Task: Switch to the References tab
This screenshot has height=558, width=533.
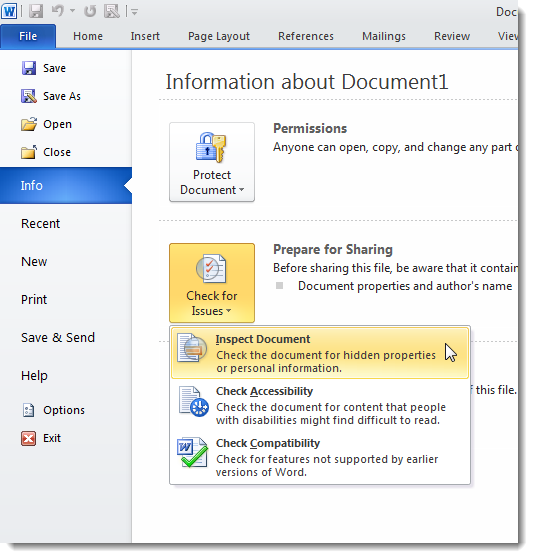Action: [306, 36]
